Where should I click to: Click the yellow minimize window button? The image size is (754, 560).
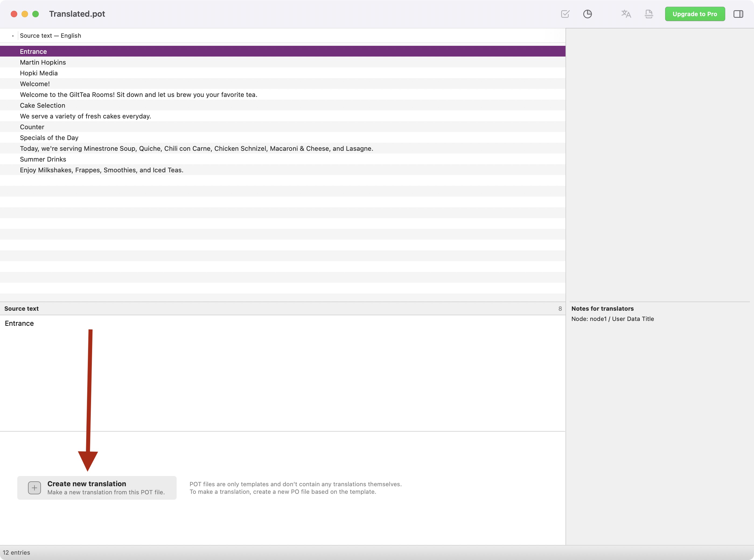[25, 14]
